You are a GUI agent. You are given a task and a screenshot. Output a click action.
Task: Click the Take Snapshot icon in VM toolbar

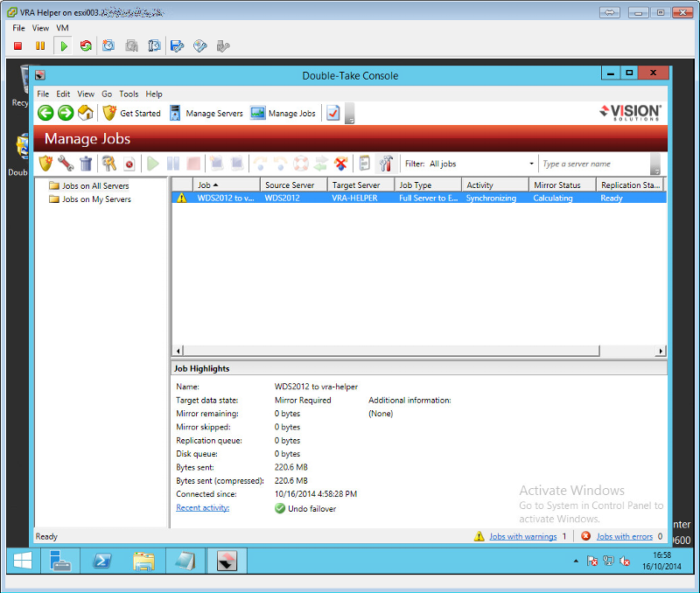108,46
